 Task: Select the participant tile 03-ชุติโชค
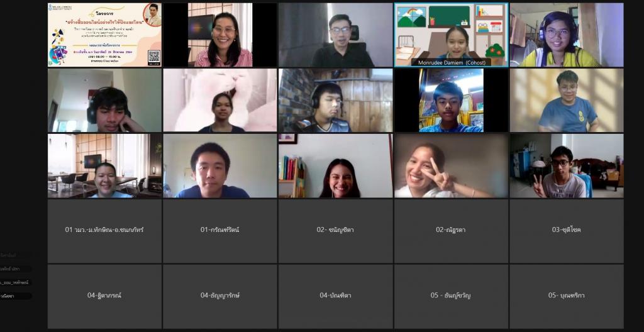tap(567, 230)
